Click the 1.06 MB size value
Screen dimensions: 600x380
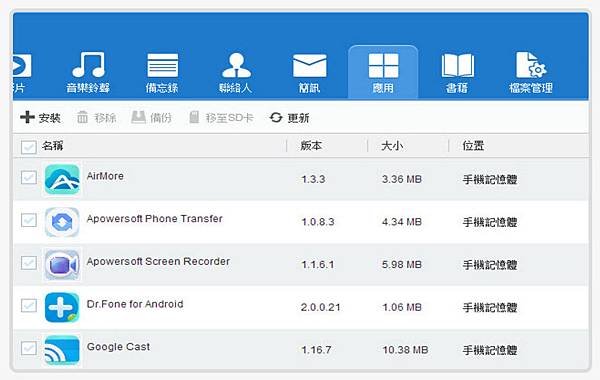[402, 307]
